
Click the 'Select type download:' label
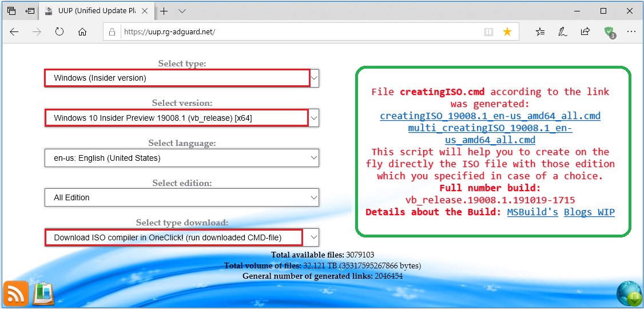tap(182, 222)
